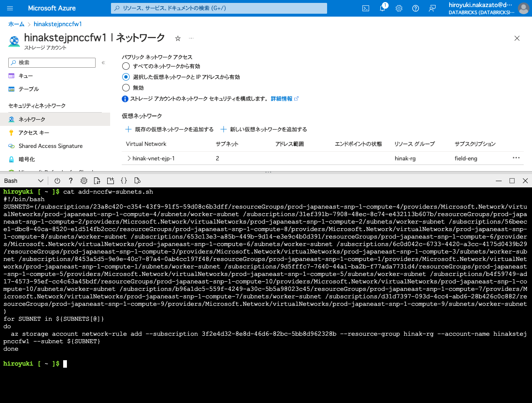The height and width of the screenshot is (403, 532).
Task: Focus the side menu 検索 field
Action: pyautogui.click(x=52, y=63)
